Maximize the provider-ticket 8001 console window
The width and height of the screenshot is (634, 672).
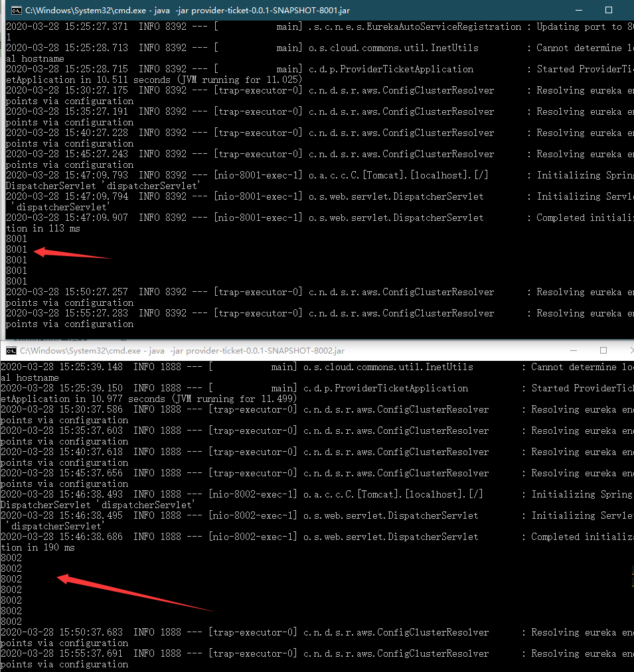(608, 10)
